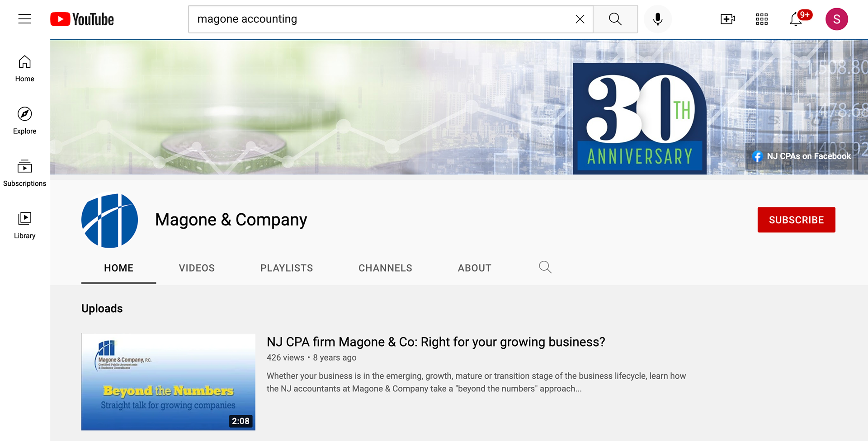Open Explore in sidebar
This screenshot has height=441, width=868.
pos(25,121)
